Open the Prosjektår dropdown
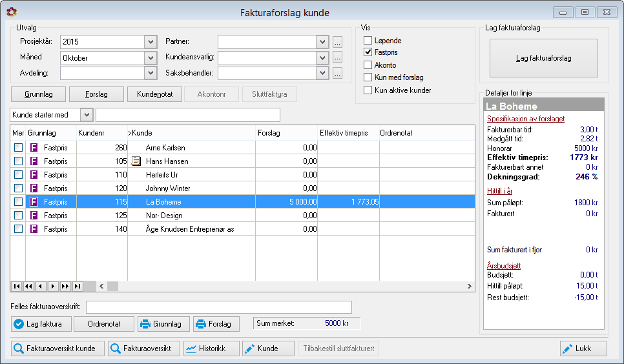Image resolution: width=624 pixels, height=364 pixels. coord(151,42)
